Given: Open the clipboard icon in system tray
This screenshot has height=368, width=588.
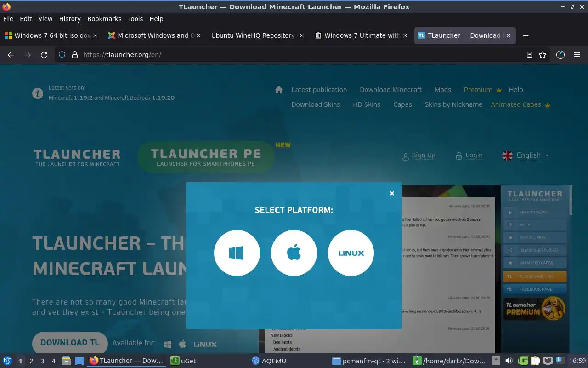Looking at the screenshot, I should [535, 361].
